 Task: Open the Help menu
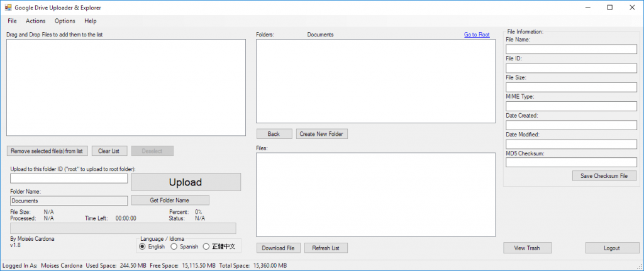point(91,21)
